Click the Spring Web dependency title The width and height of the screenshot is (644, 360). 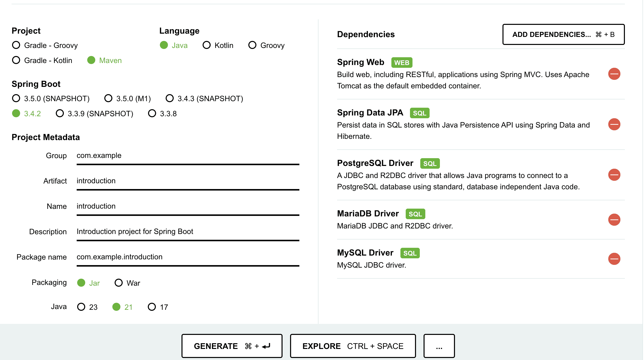pos(360,62)
